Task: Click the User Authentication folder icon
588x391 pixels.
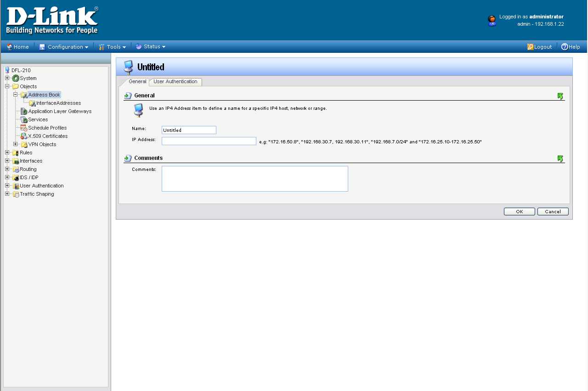Action: click(x=16, y=186)
